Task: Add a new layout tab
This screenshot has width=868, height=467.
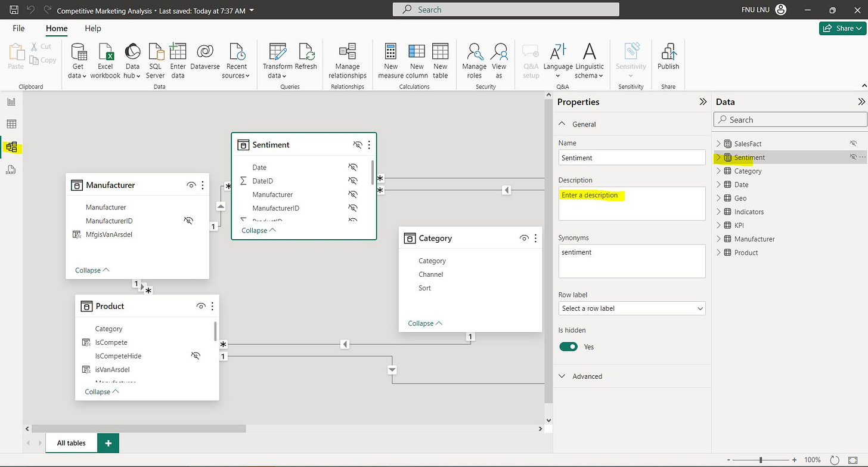Action: point(108,443)
